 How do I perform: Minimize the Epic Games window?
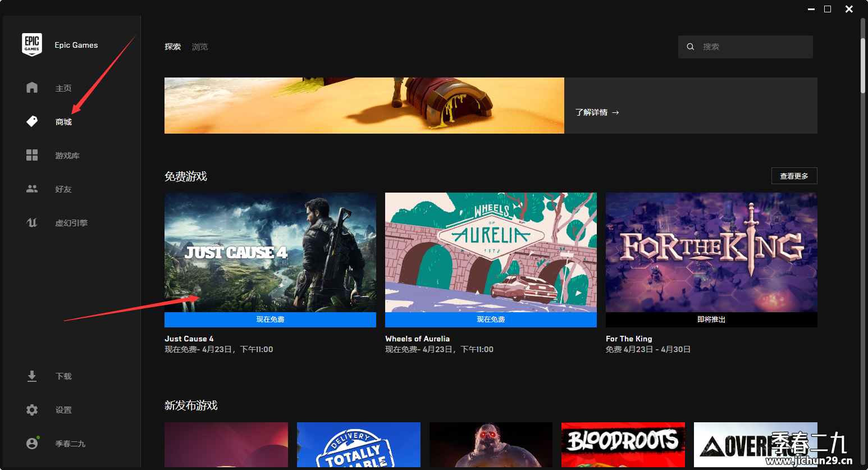click(x=811, y=9)
